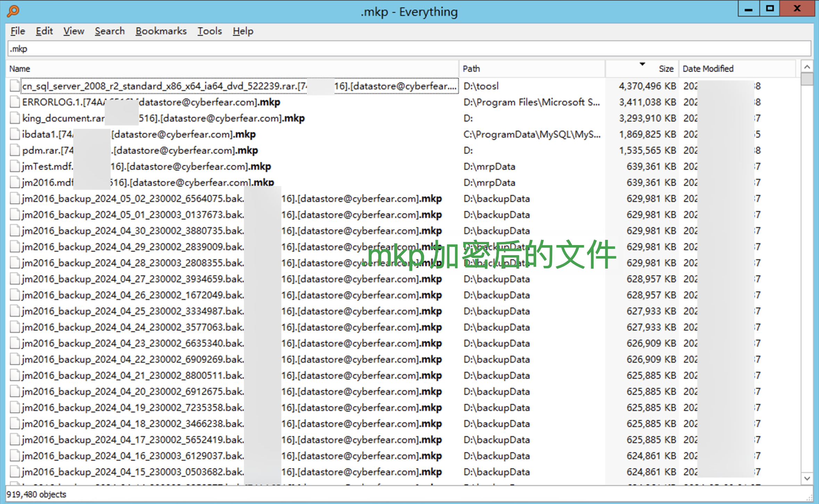
Task: Click file icon of backup_2024_05_01 row
Action: [x=15, y=215]
